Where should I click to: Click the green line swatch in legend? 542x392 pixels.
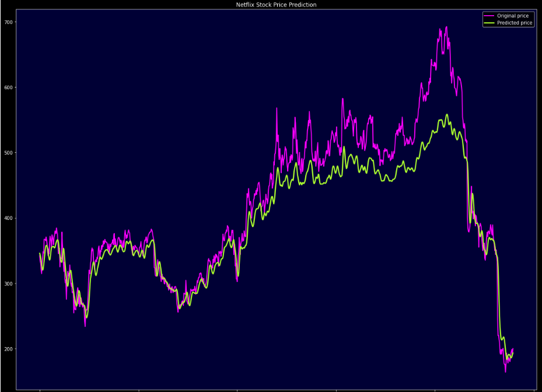click(x=489, y=23)
